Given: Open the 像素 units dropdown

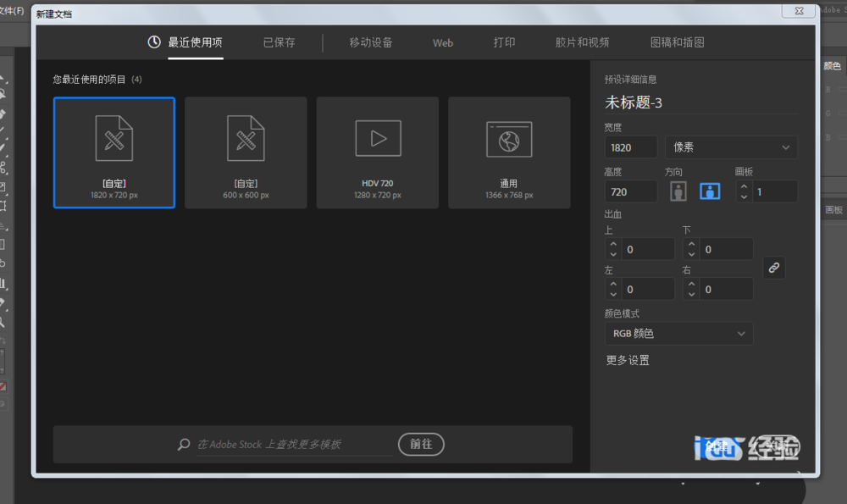Looking at the screenshot, I should coord(730,147).
